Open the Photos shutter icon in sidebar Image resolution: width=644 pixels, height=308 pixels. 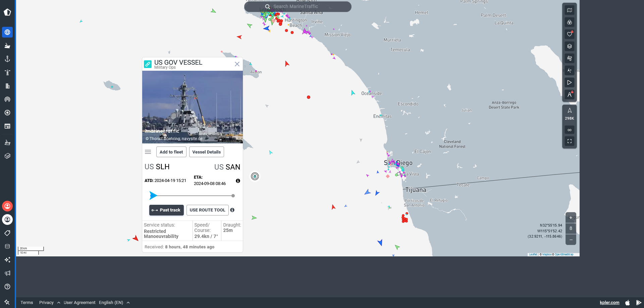(7, 113)
